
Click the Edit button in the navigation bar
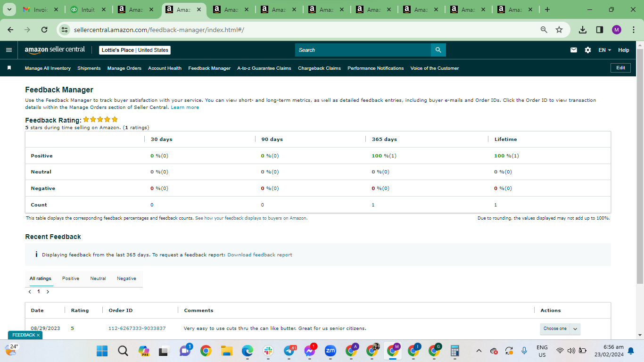[x=620, y=68]
